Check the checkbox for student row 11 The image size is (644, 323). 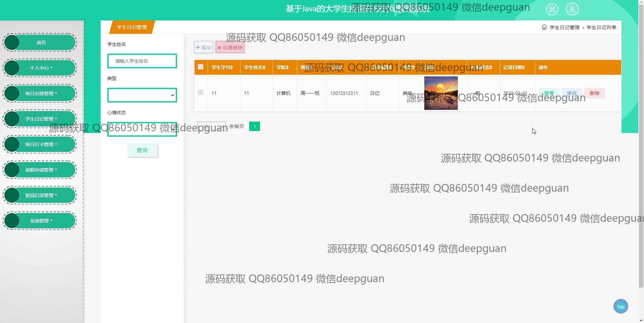[x=201, y=92]
